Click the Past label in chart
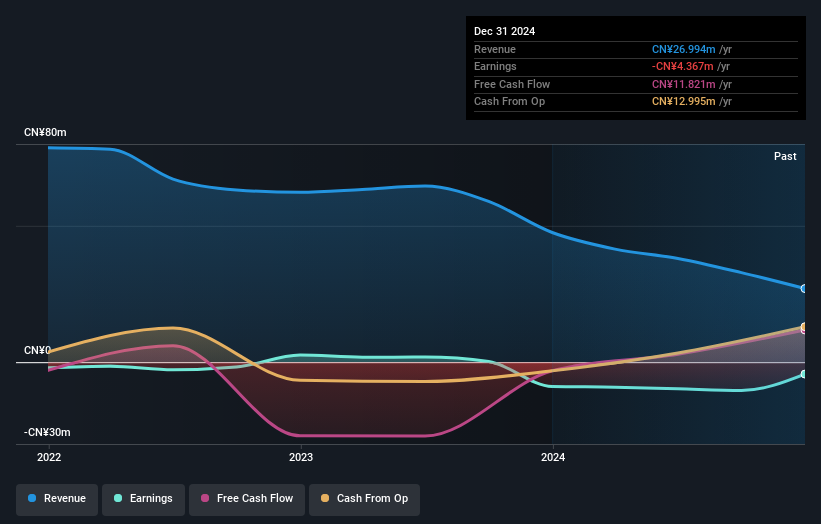The height and width of the screenshot is (524, 821). pos(785,156)
